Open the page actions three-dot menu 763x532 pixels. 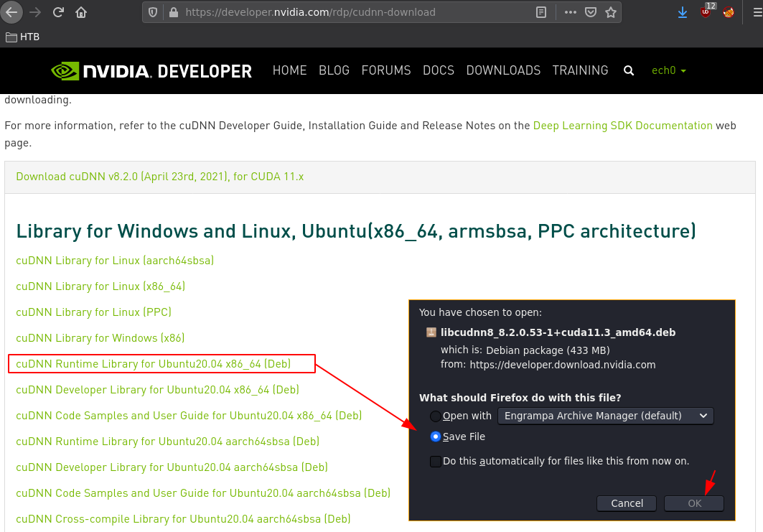tap(571, 12)
